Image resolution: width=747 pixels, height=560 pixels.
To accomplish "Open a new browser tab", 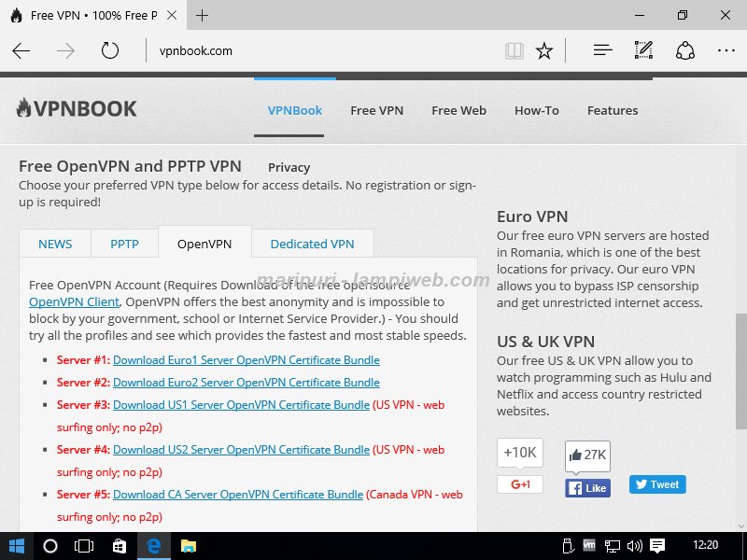I will [202, 15].
